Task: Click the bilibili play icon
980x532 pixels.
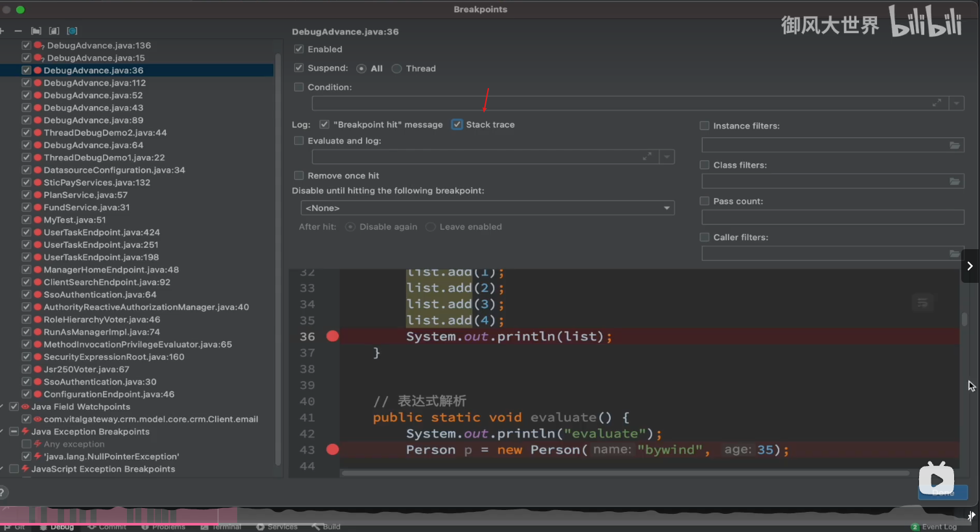Action: [x=937, y=480]
